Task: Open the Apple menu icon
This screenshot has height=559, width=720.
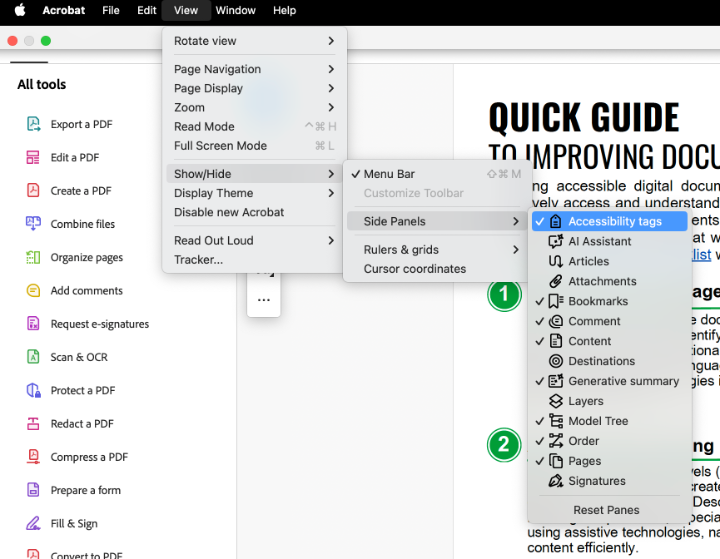Action: (x=20, y=10)
